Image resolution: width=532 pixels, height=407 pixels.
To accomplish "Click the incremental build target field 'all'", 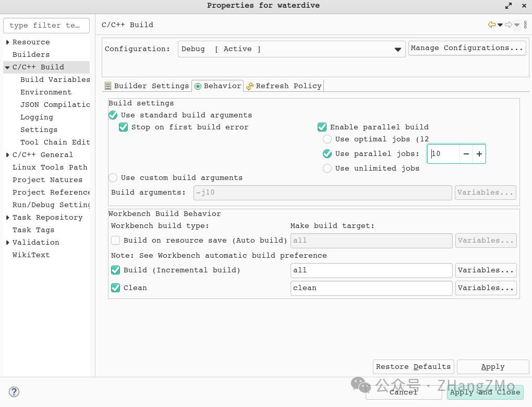I will pos(371,270).
